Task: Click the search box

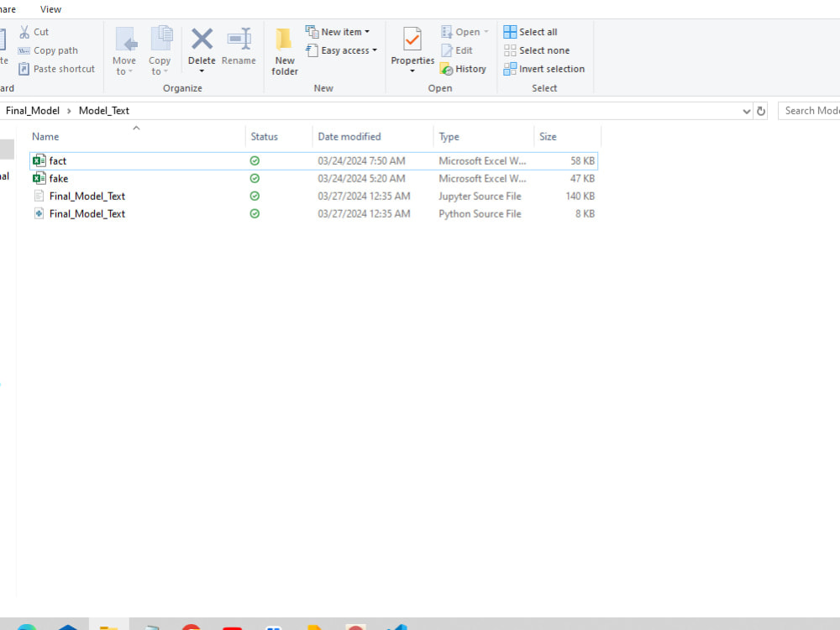Action: tap(809, 111)
